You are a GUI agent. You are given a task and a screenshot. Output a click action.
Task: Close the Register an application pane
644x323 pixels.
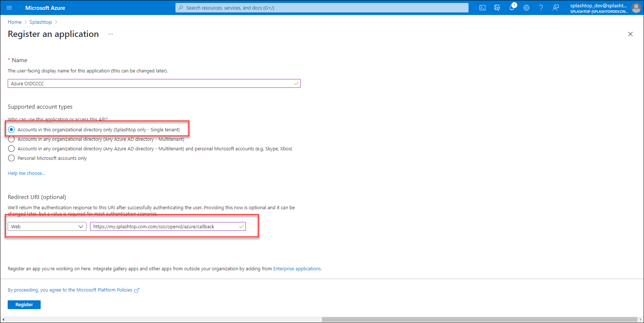click(x=630, y=34)
